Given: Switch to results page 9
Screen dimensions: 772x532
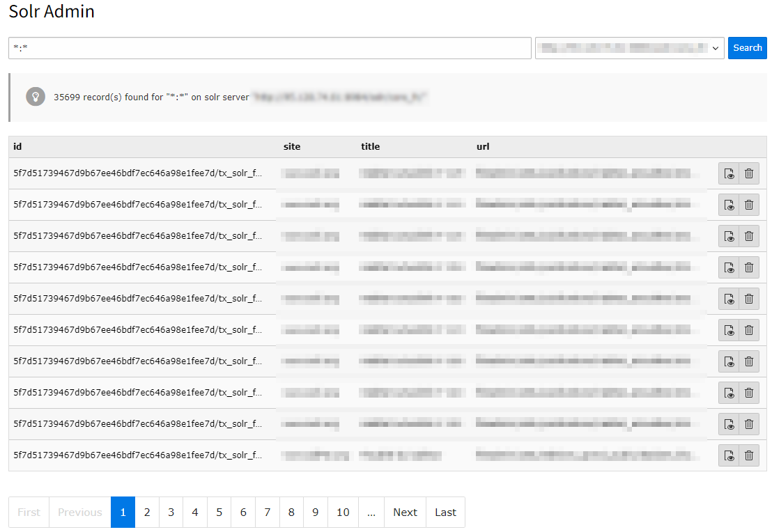Looking at the screenshot, I should click(316, 513).
